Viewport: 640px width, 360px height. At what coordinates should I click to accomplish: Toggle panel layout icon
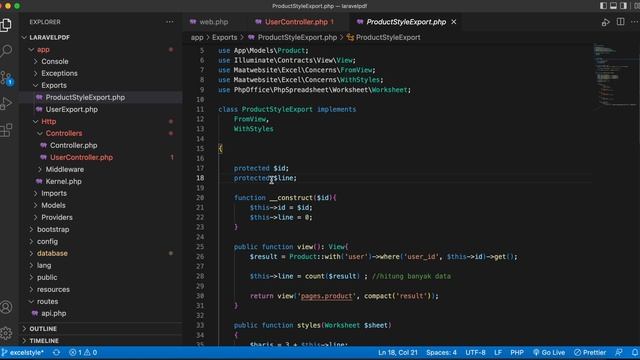pos(613,6)
